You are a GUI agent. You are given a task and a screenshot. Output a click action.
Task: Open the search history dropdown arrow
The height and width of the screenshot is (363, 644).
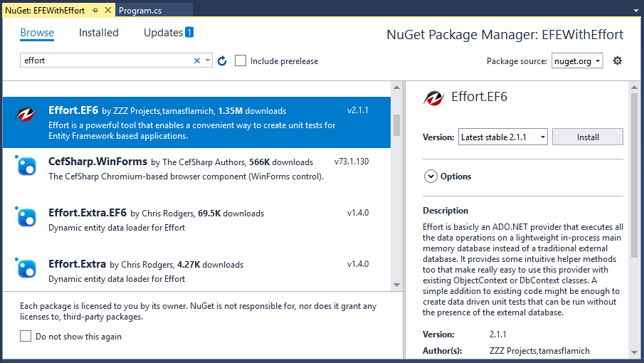click(x=208, y=60)
